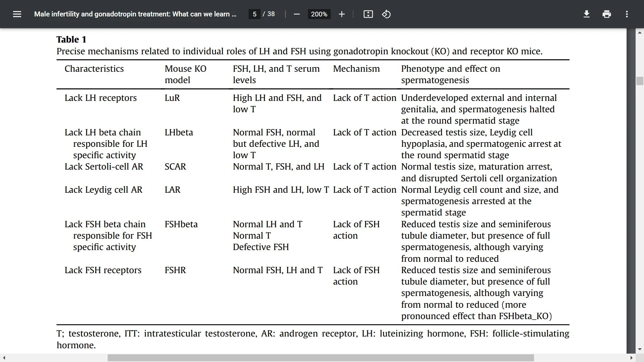Toggle fit to page view

point(368,14)
